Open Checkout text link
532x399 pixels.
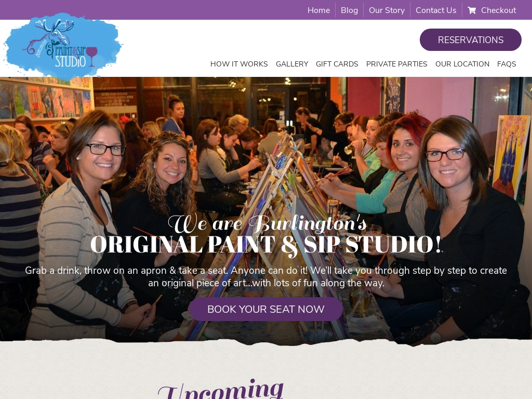(x=498, y=10)
